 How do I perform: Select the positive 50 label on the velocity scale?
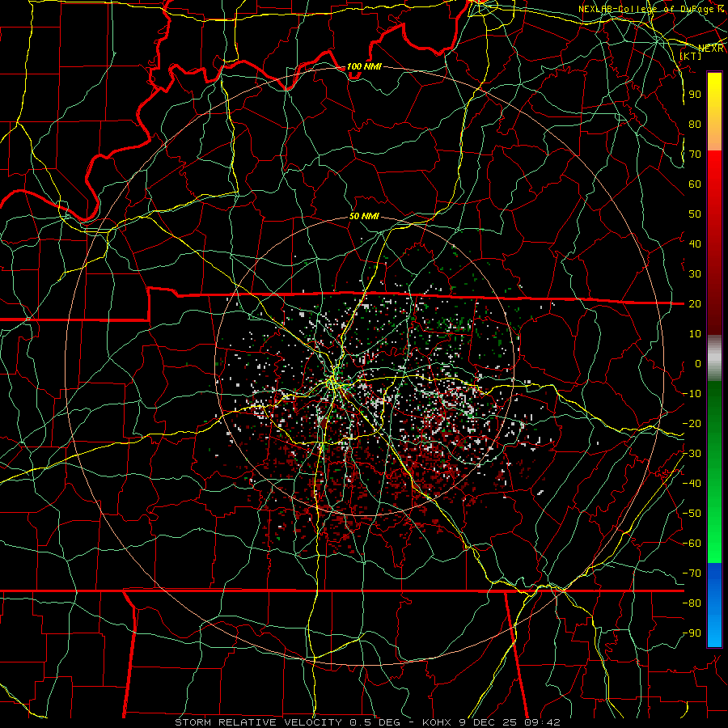[x=695, y=214]
